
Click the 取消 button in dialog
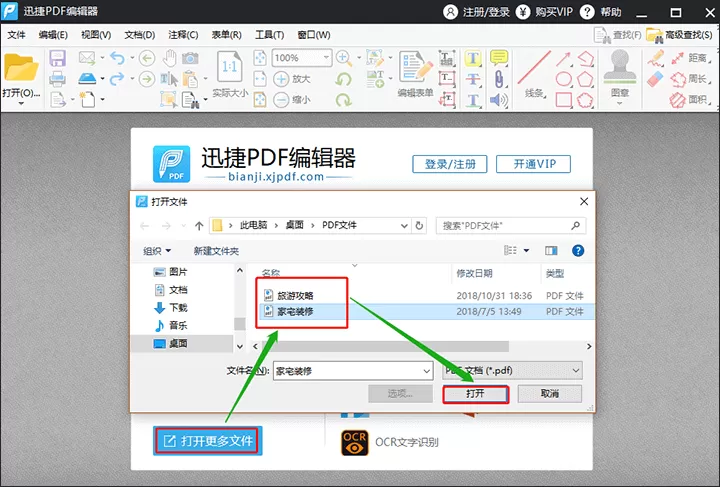(550, 394)
